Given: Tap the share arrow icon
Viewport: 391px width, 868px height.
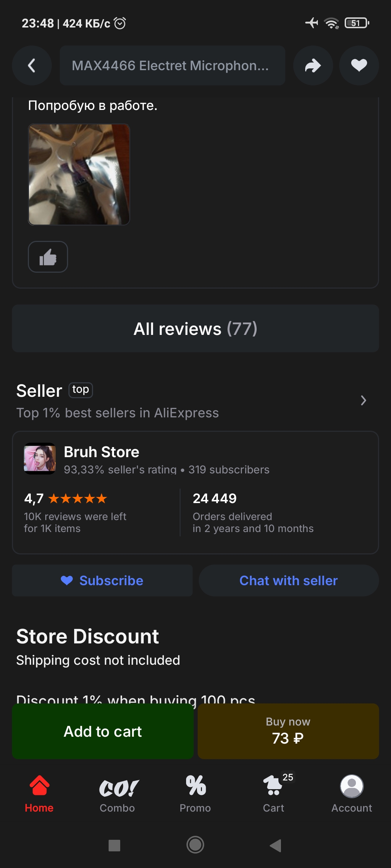Looking at the screenshot, I should click(x=313, y=65).
